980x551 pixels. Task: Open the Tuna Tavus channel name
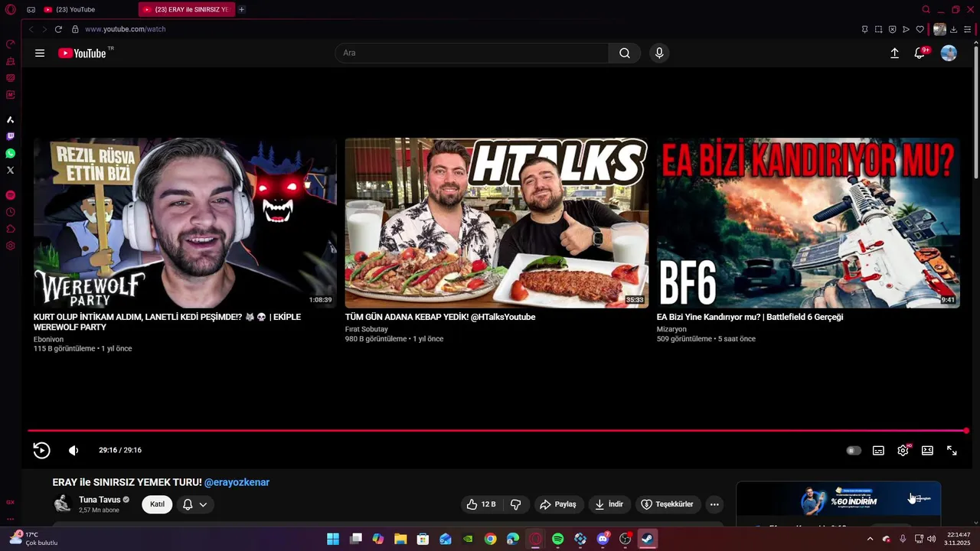[x=100, y=500]
